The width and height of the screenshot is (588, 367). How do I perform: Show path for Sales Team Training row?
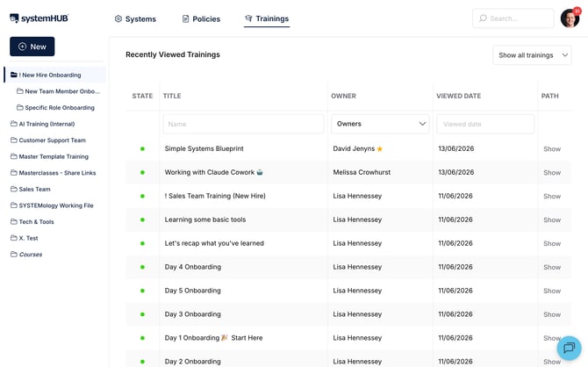tap(552, 197)
